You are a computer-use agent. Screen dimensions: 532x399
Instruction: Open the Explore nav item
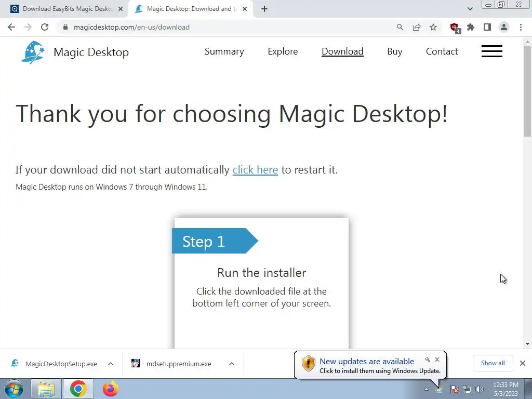283,51
